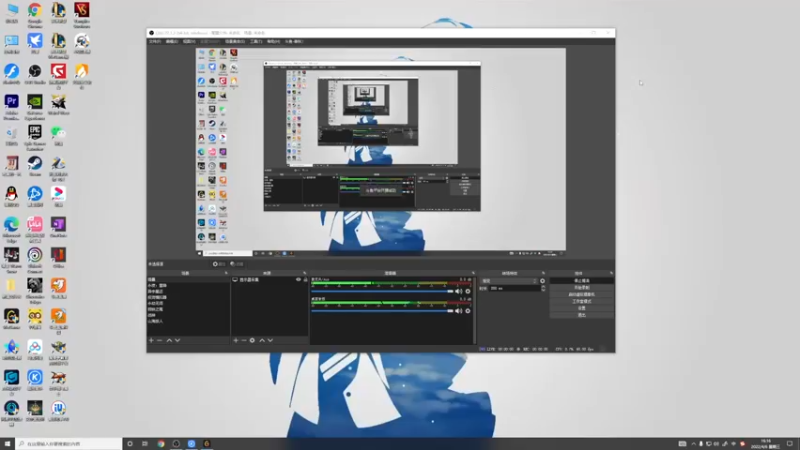Screen dimensions: 800x450
Task: Pop out the Controls dock panel
Action: click(x=611, y=273)
